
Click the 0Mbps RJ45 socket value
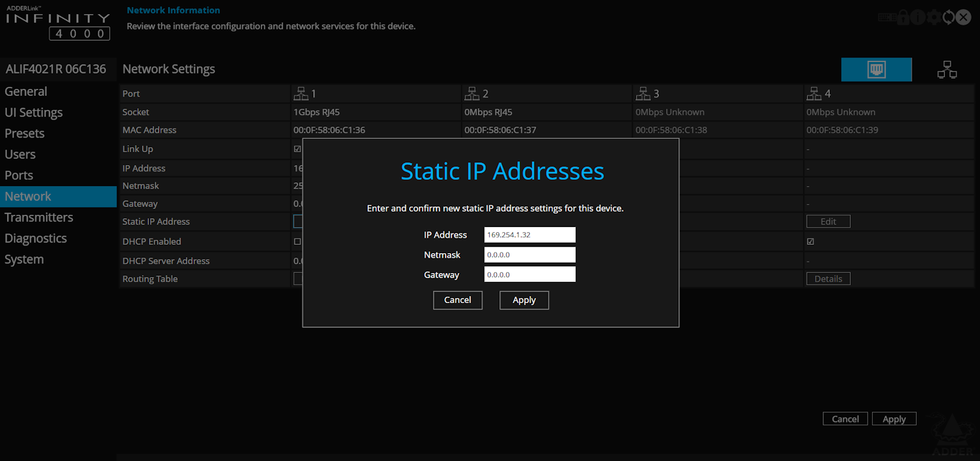(x=488, y=112)
